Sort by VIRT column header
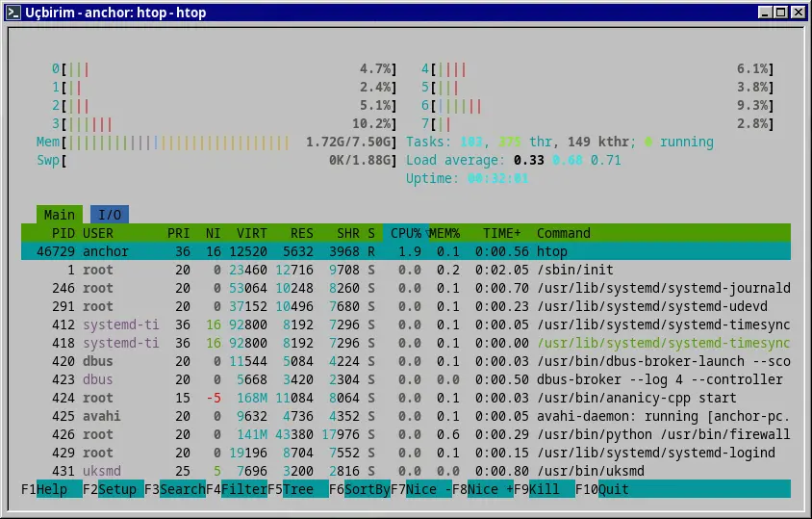This screenshot has width=812, height=519. [252, 233]
